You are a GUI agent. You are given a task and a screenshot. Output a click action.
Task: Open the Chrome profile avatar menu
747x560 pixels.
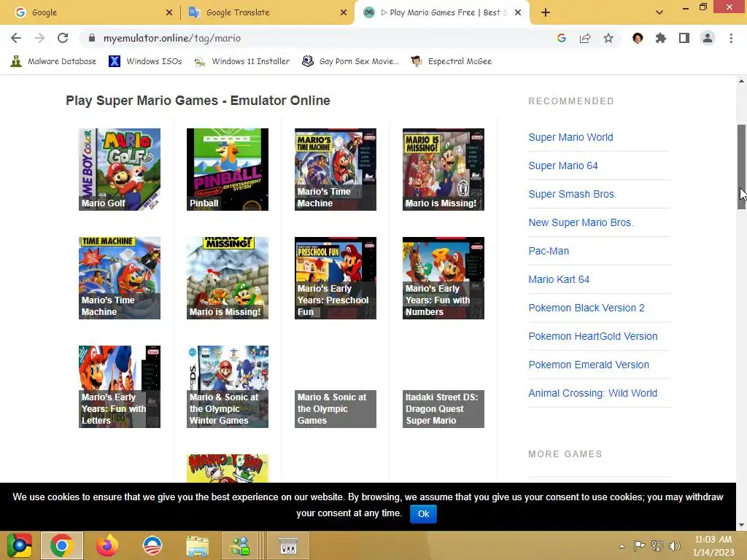pos(708,38)
